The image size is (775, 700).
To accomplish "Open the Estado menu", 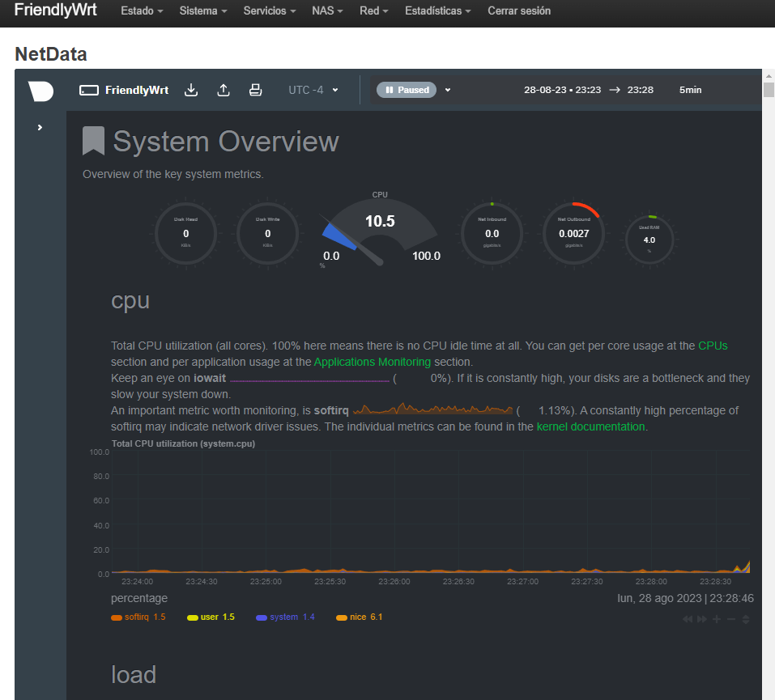I will (x=142, y=11).
